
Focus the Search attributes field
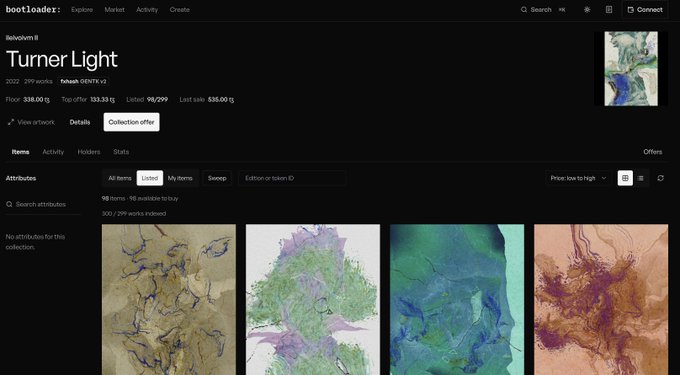click(43, 204)
